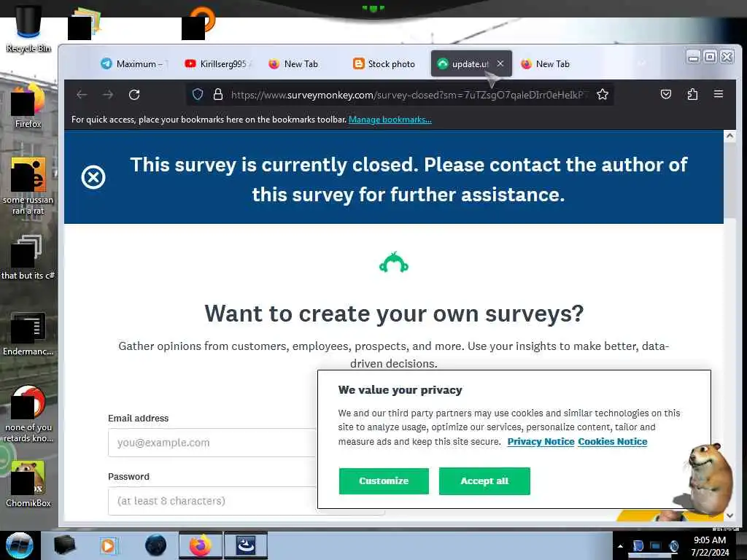
Task: Select the 'that but its c#' desktop icon
Action: pos(28,257)
